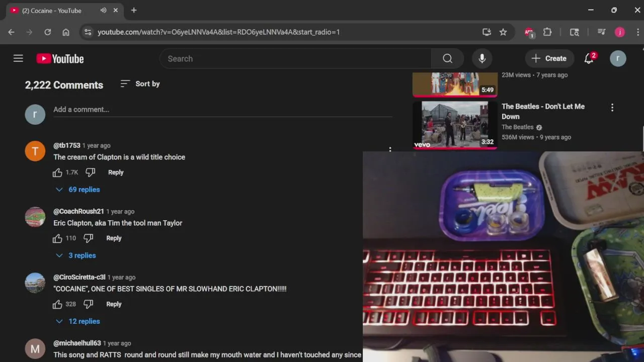This screenshot has width=644, height=362.
Task: Click the @CoachRoush21 profile picture
Action: pos(35,217)
